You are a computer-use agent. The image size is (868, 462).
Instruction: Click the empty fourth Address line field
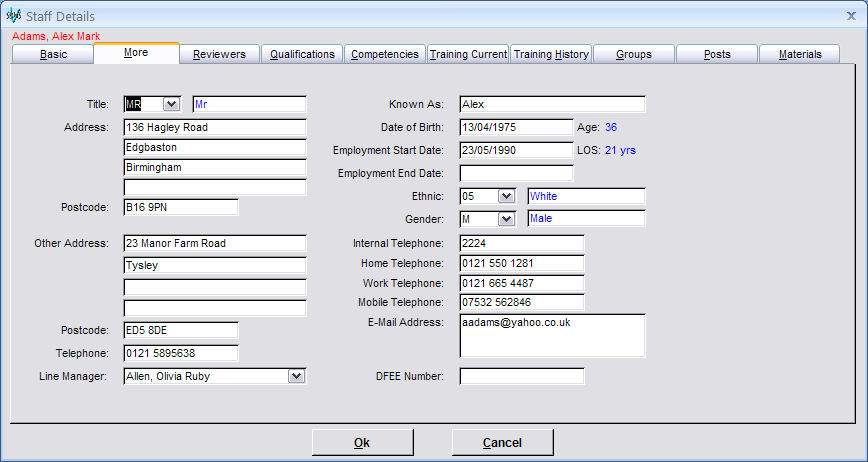point(215,187)
